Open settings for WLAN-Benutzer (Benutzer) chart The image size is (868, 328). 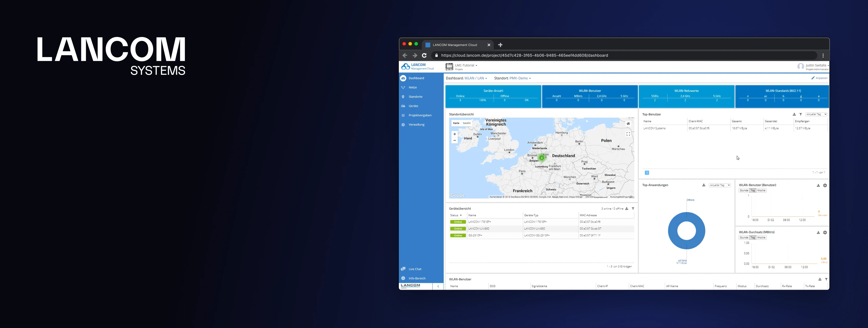coord(825,185)
